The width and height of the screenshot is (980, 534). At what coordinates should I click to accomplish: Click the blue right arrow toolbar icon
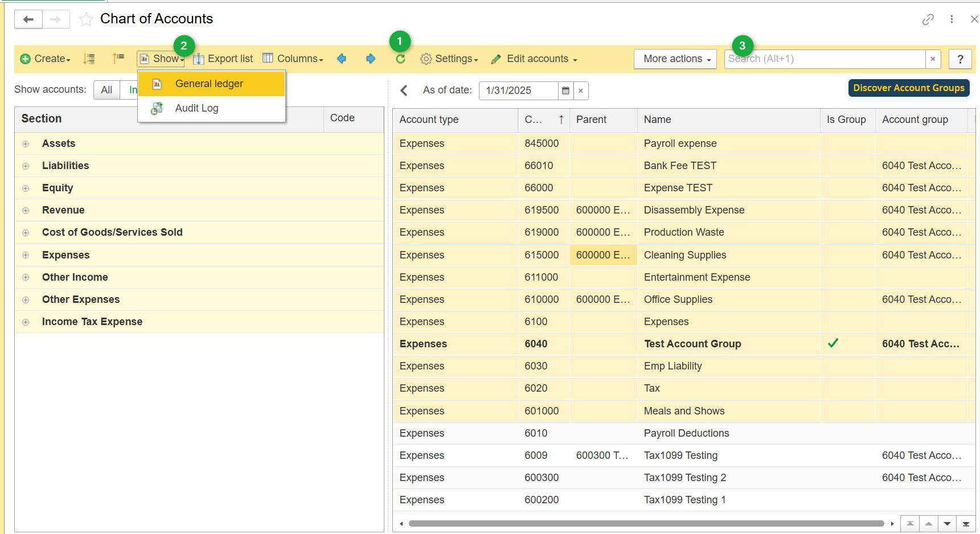click(x=371, y=59)
